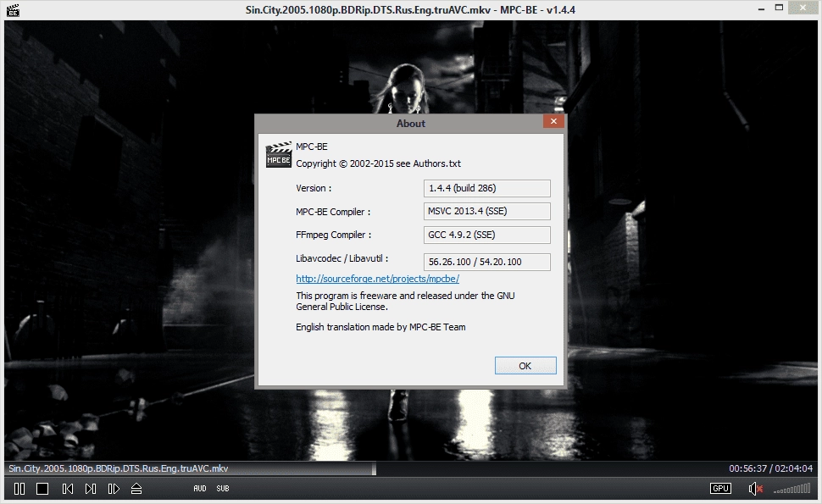Adjust the volume slider bars

(x=792, y=490)
